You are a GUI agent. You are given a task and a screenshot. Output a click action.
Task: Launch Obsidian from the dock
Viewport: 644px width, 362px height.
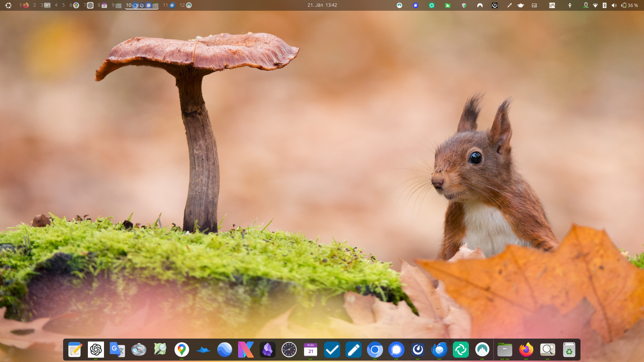tap(267, 350)
